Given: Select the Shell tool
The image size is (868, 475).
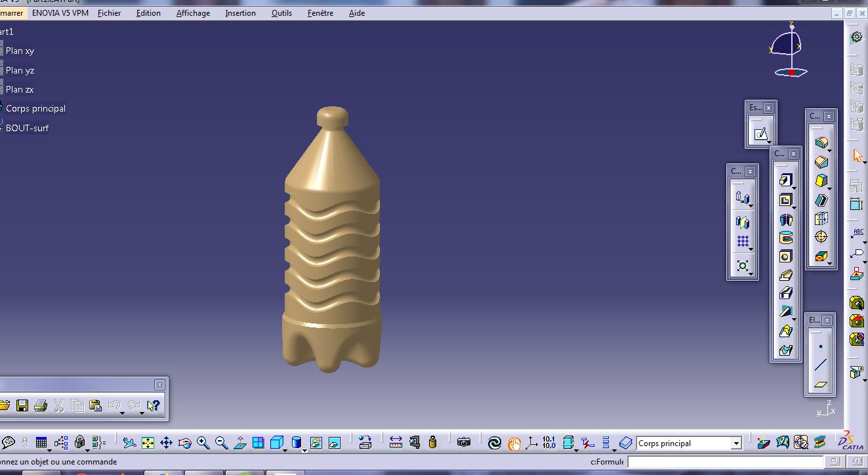Looking at the screenshot, I should tap(821, 199).
